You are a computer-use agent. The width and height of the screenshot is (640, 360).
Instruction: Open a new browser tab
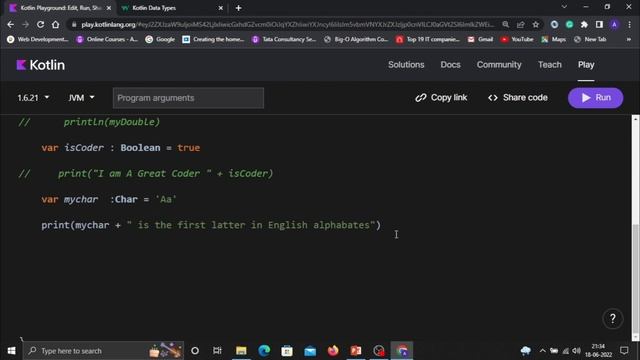pos(238,8)
